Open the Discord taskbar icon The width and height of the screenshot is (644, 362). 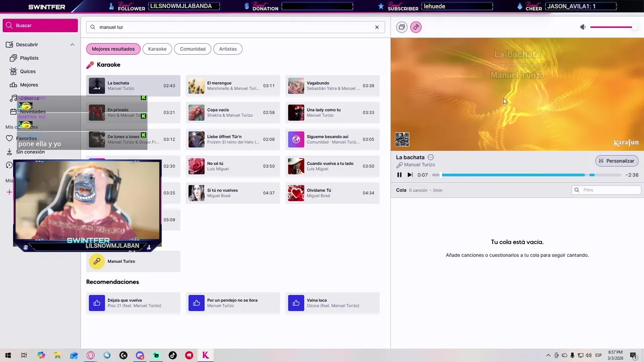coord(140,355)
